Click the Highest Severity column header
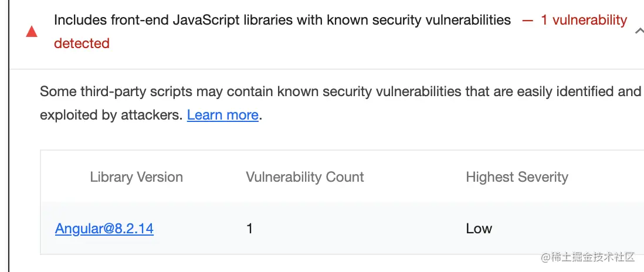Viewport: 644px width, 272px height. click(517, 177)
